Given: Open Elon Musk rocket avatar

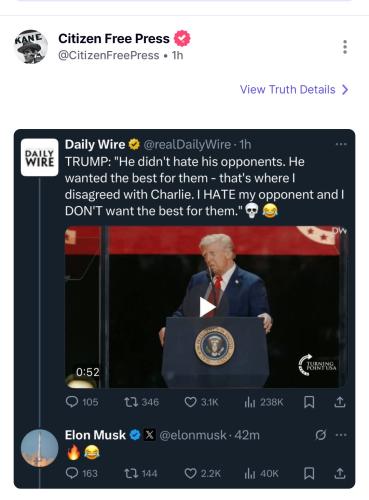Looking at the screenshot, I should [39, 448].
